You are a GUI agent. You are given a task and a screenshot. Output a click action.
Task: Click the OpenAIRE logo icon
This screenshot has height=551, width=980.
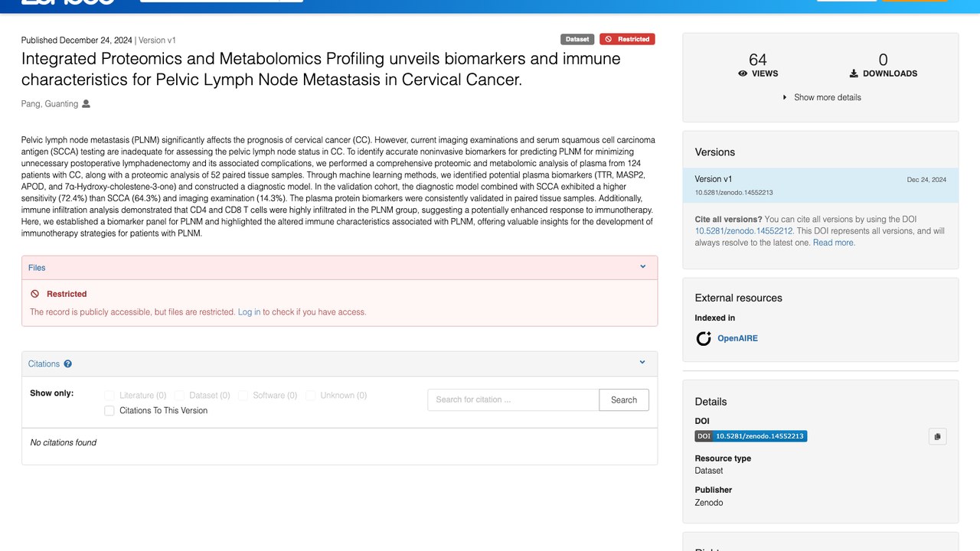(704, 338)
